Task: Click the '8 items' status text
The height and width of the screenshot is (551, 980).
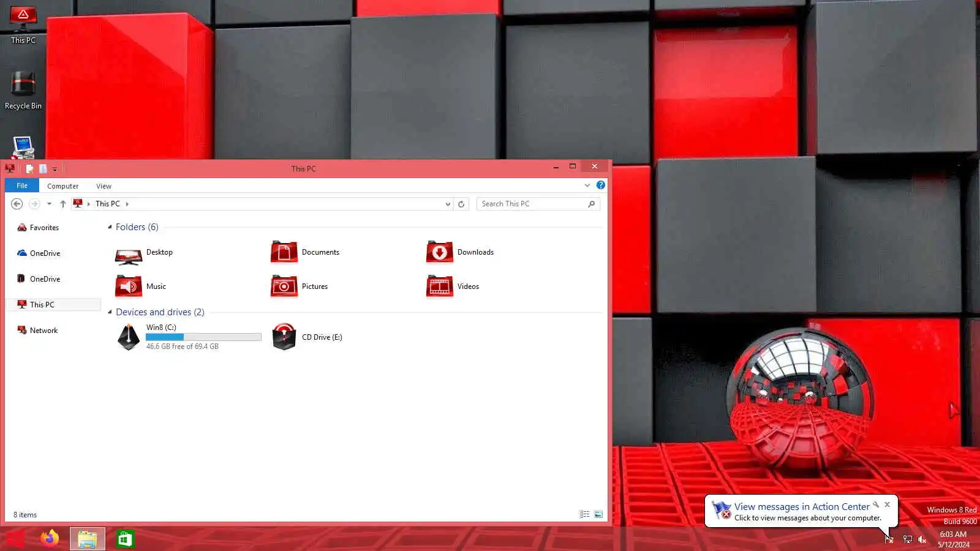Action: tap(25, 515)
